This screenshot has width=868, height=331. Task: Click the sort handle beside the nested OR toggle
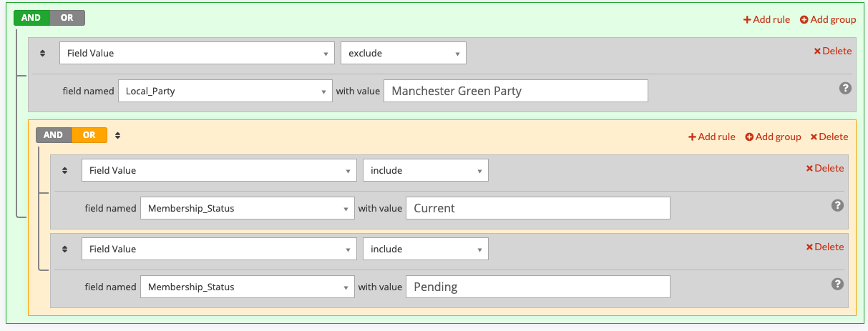click(x=117, y=134)
